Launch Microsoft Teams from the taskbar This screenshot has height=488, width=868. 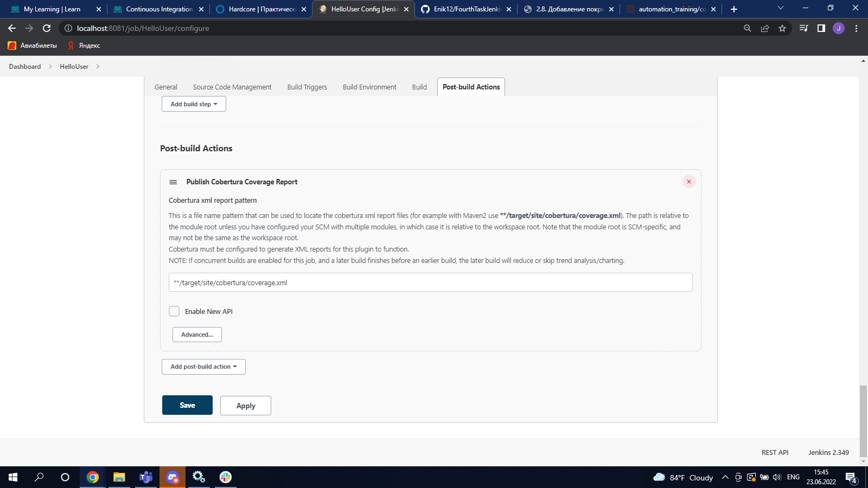(x=146, y=477)
